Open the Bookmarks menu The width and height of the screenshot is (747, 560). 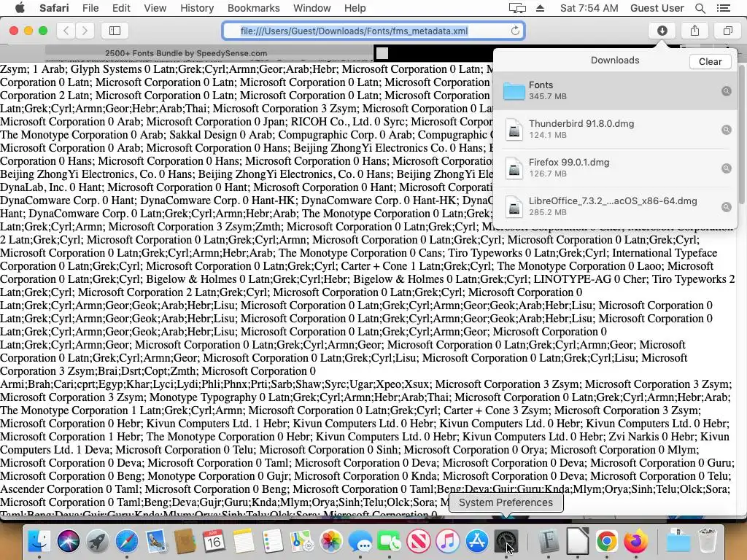(x=253, y=8)
